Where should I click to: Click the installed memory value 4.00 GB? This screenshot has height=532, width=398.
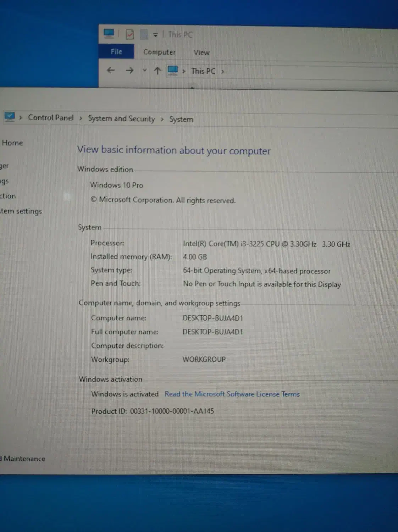click(x=195, y=257)
